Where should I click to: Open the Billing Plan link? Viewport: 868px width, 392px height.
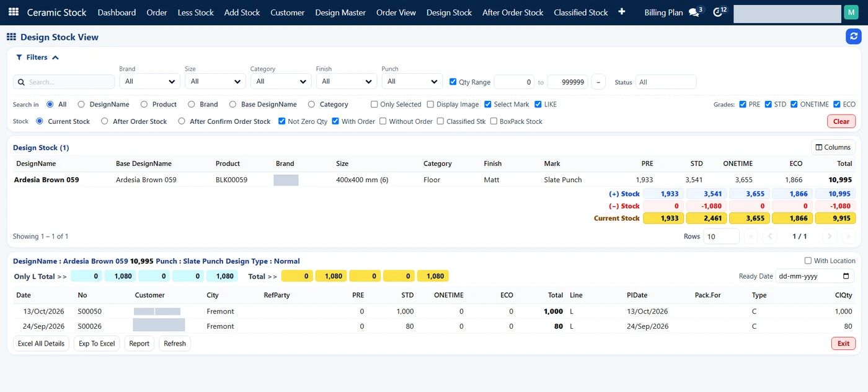tap(663, 12)
